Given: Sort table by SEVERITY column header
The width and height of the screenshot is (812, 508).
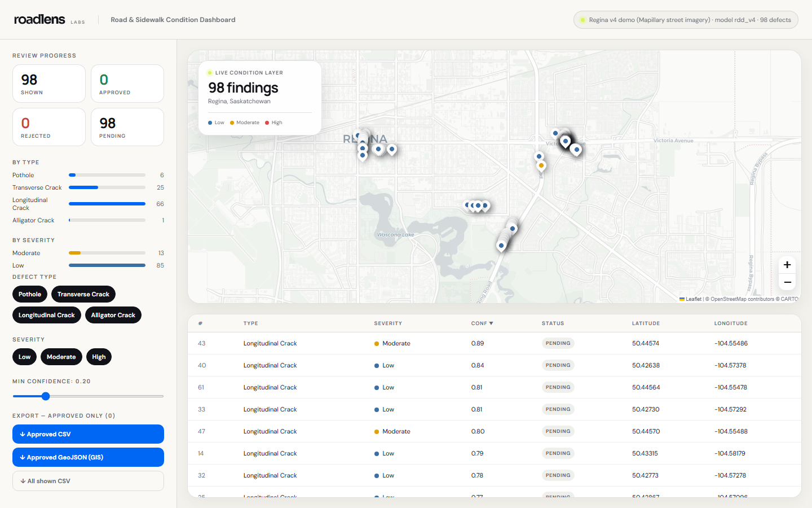Looking at the screenshot, I should click(x=388, y=323).
